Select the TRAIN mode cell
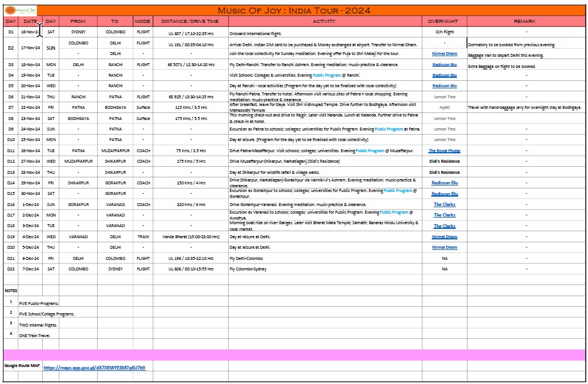This screenshot has width=588, height=384. [x=143, y=237]
